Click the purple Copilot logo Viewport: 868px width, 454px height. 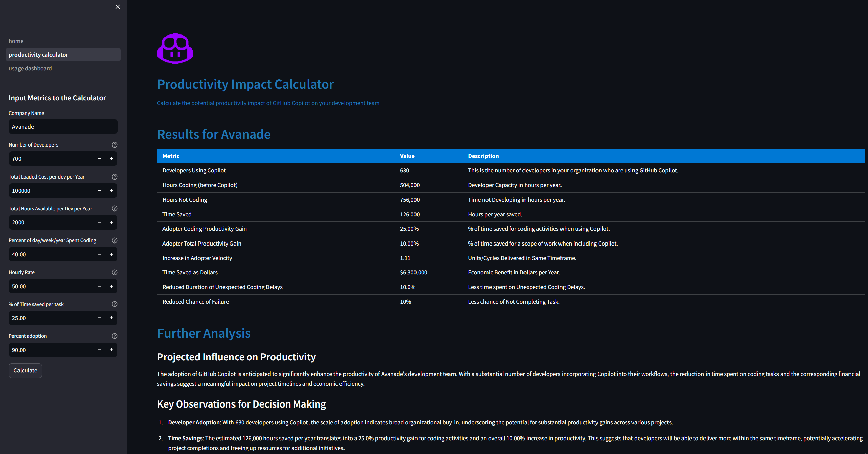pyautogui.click(x=175, y=48)
